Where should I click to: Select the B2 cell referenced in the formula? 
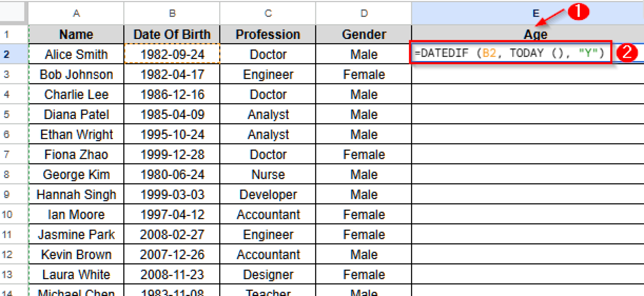172,54
